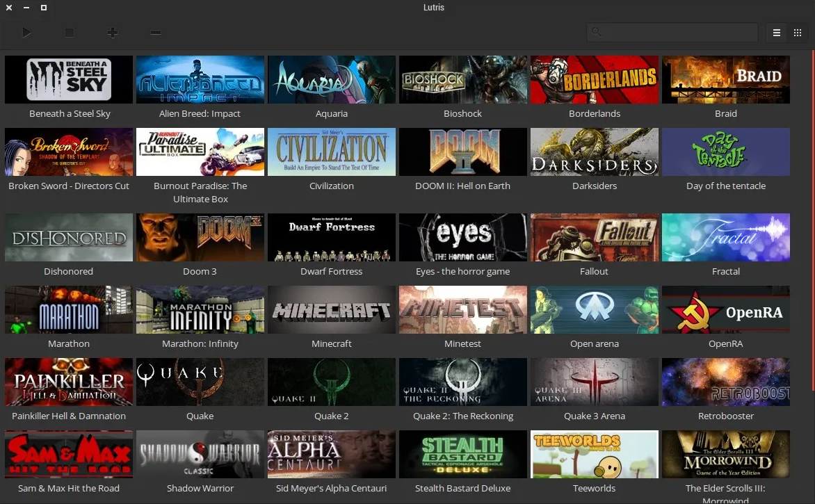The height and width of the screenshot is (504, 815).
Task: Select the Bioshock game banner
Action: [463, 79]
